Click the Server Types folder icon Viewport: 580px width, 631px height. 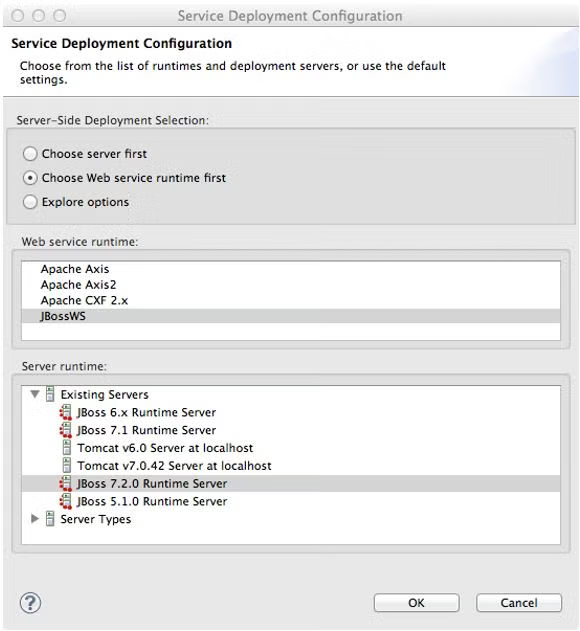point(50,519)
